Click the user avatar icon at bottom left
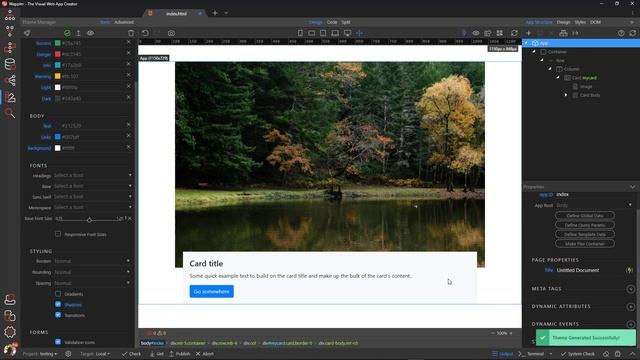Viewport: 640px width, 360px height. pos(10,349)
